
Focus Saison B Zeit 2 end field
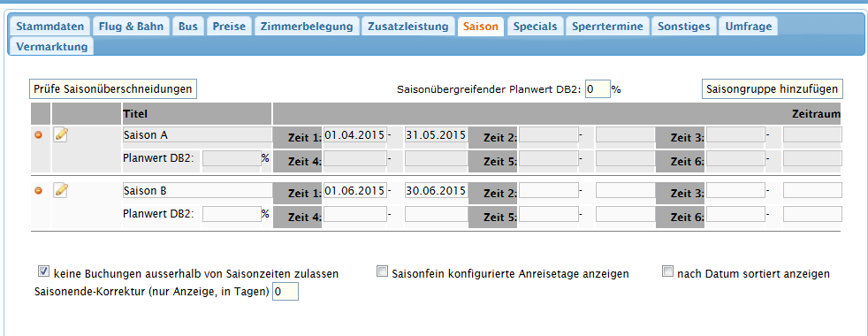(626, 190)
